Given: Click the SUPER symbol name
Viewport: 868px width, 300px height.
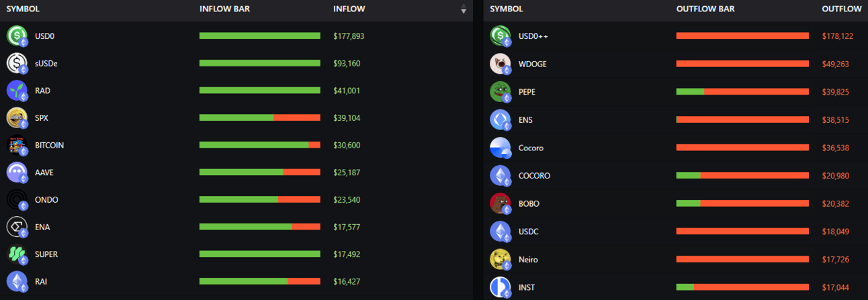Looking at the screenshot, I should point(46,254).
